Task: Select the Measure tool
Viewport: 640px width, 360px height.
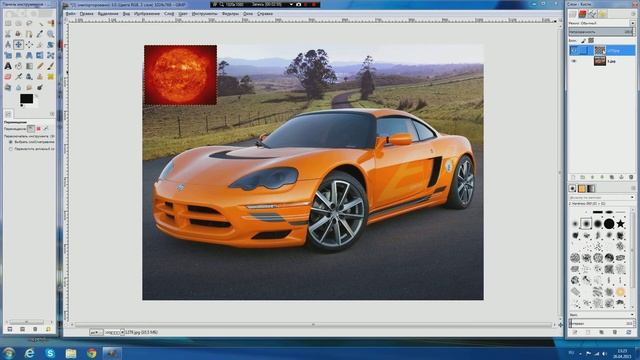Action: pyautogui.click(x=8, y=44)
